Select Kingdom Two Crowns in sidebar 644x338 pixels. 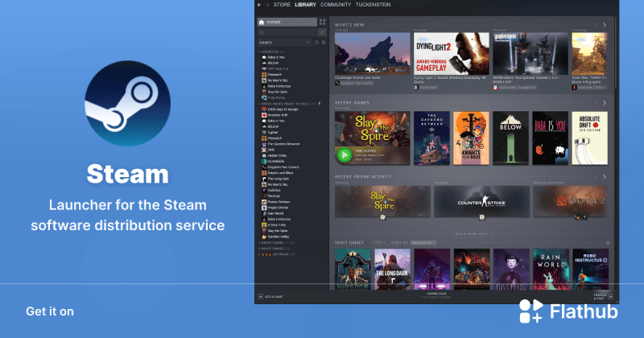(280, 167)
